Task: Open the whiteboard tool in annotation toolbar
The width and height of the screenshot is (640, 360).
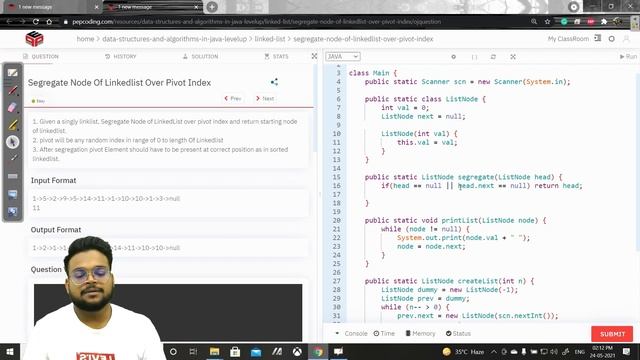Action: coord(13,73)
